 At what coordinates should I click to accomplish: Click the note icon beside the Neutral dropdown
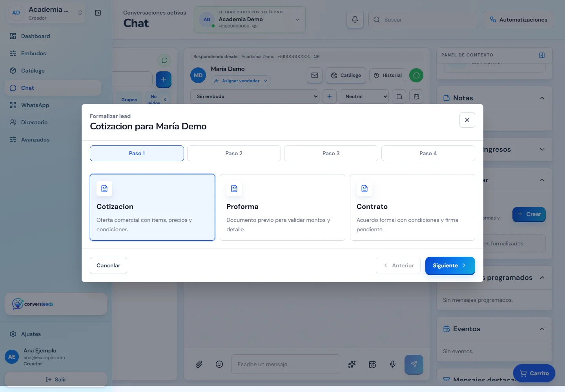(x=399, y=96)
